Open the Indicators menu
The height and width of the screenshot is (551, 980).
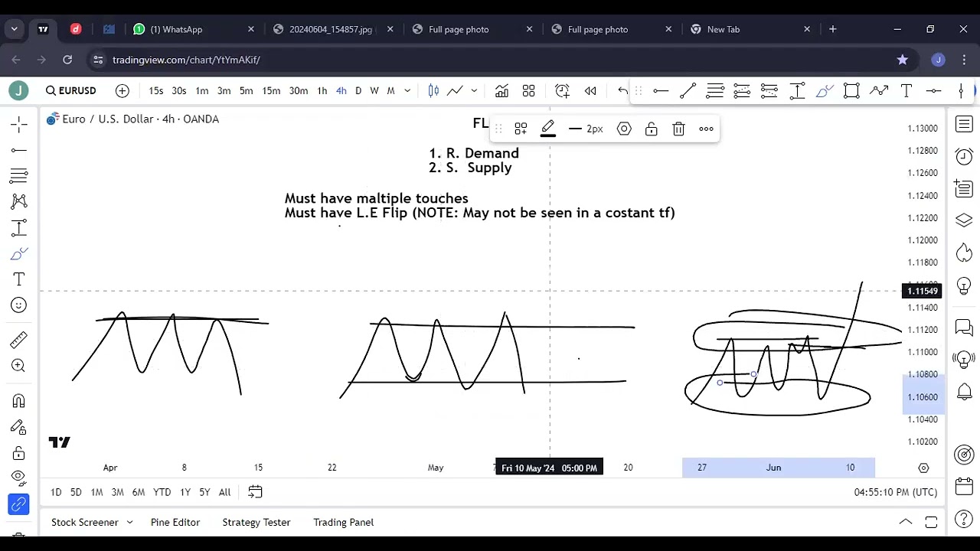(x=501, y=90)
